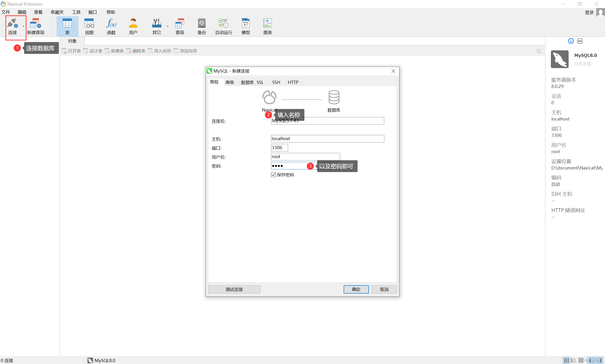
Task: Click the 端口 port field with 3306
Action: pos(279,148)
